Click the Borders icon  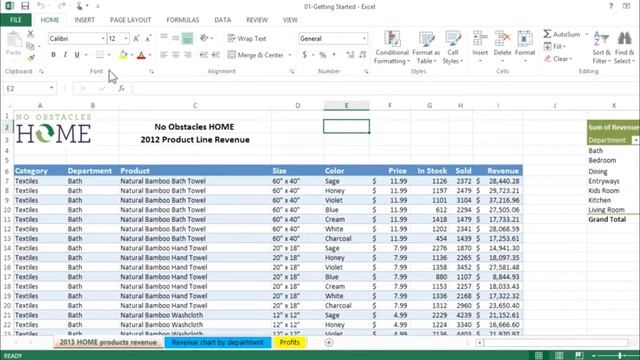tap(100, 55)
